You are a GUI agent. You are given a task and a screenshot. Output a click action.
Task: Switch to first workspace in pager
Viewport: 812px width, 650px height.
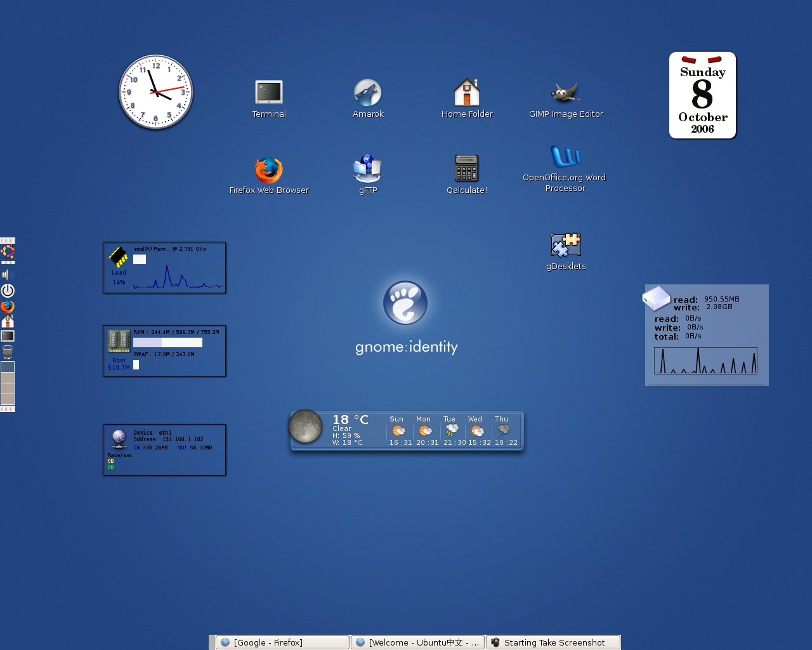click(8, 367)
